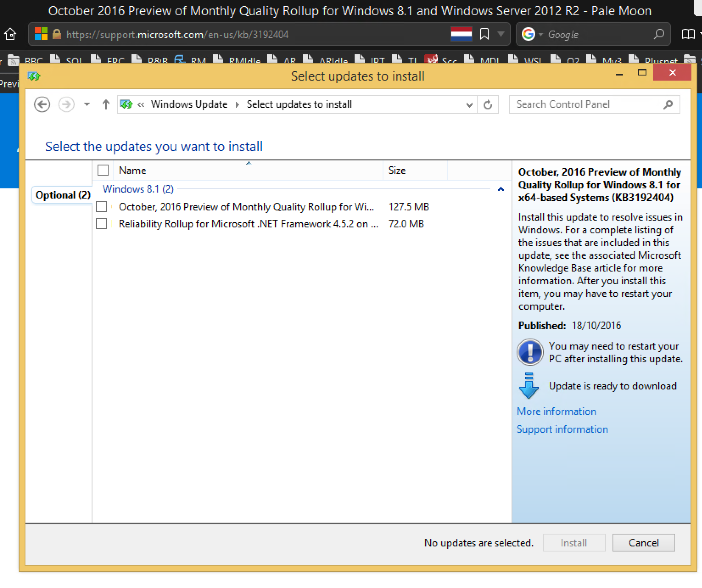Open the Scc bookmark with the red icon
The width and height of the screenshot is (702, 588).
tap(440, 60)
